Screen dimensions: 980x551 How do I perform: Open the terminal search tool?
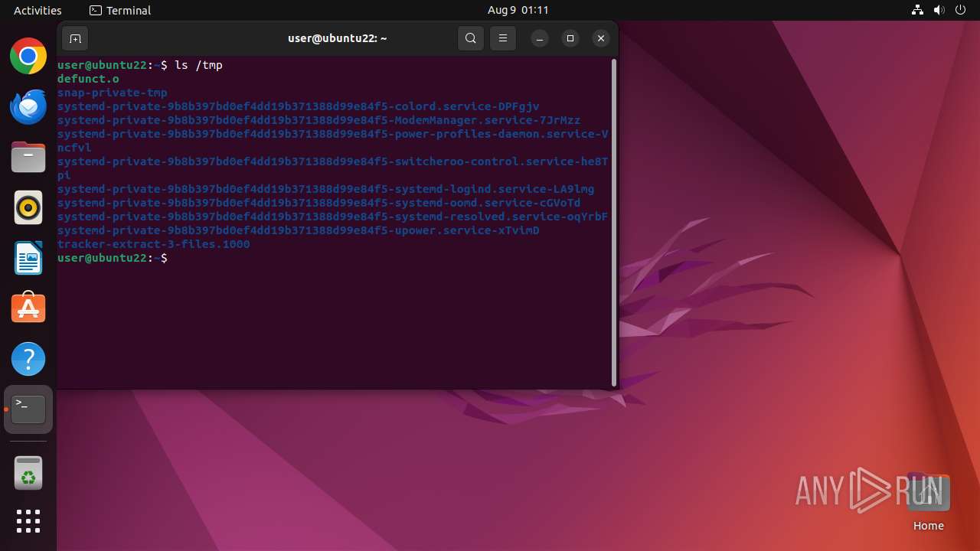(x=471, y=38)
